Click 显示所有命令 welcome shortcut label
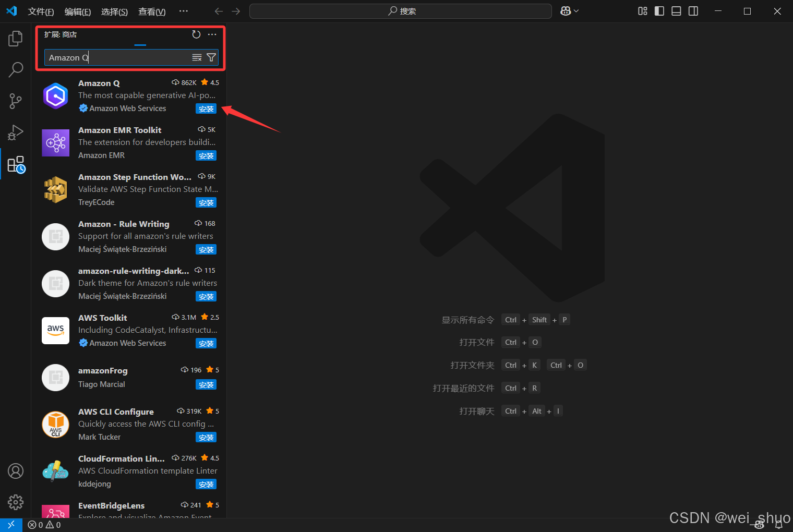The height and width of the screenshot is (532, 793). (468, 320)
